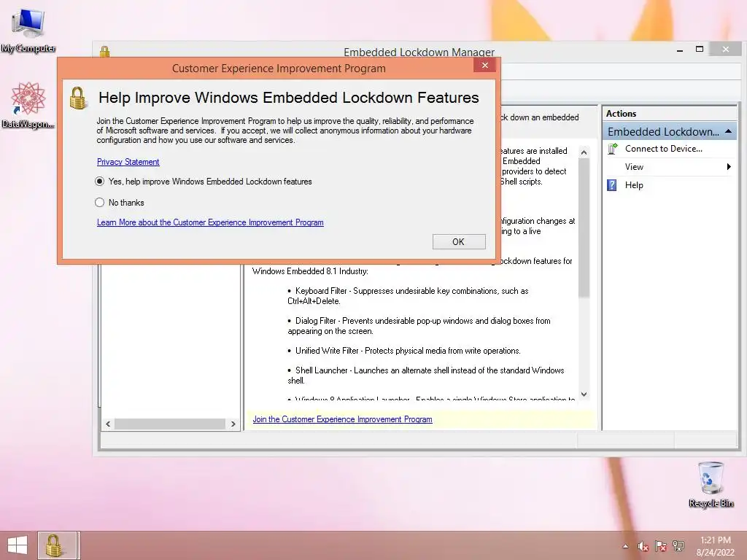Select the DataWagon desktop shortcut
The width and height of the screenshot is (747, 560).
pyautogui.click(x=28, y=105)
